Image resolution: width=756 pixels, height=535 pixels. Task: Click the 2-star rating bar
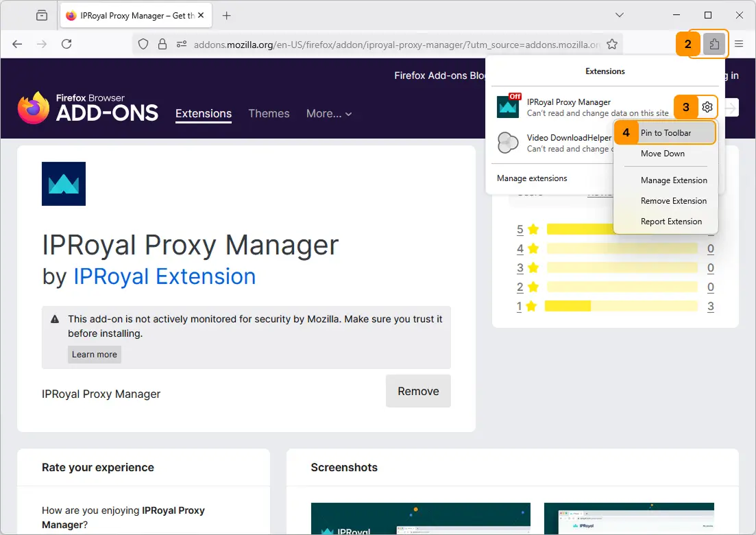(622, 287)
